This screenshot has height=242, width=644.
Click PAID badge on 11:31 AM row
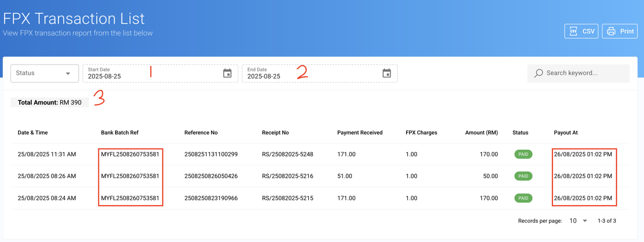pyautogui.click(x=523, y=154)
